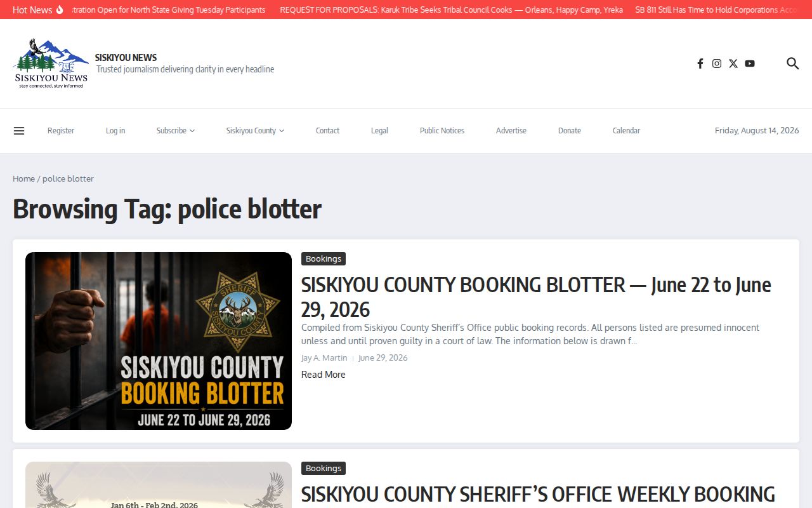Open the Facebook social icon
This screenshot has height=508, width=812.
coord(700,63)
